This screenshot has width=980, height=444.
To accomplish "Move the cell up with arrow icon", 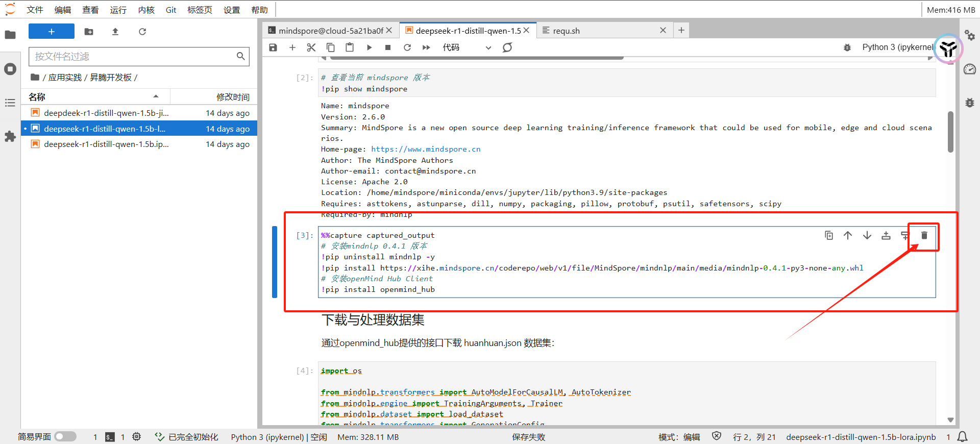I will 848,235.
